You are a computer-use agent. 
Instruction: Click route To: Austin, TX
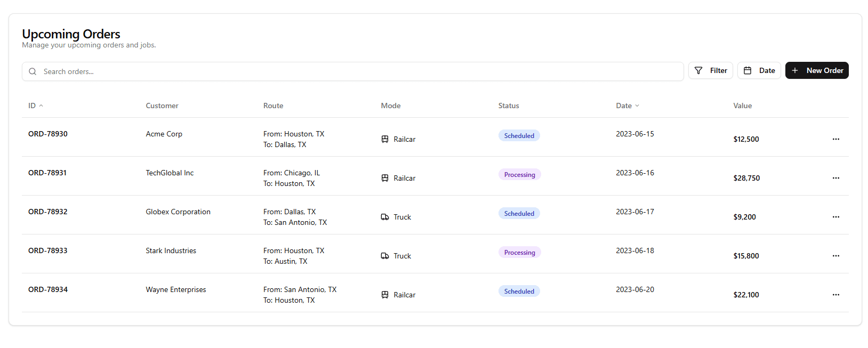pyautogui.click(x=285, y=261)
